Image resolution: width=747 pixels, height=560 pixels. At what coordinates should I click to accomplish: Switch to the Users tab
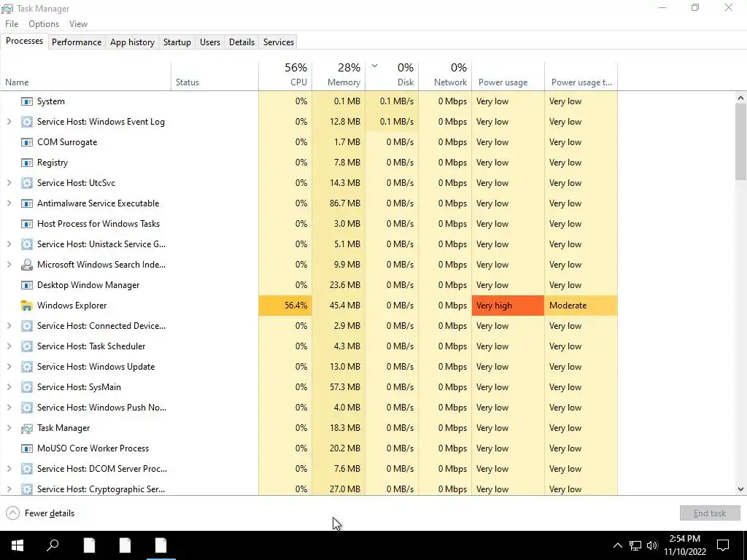pos(210,42)
